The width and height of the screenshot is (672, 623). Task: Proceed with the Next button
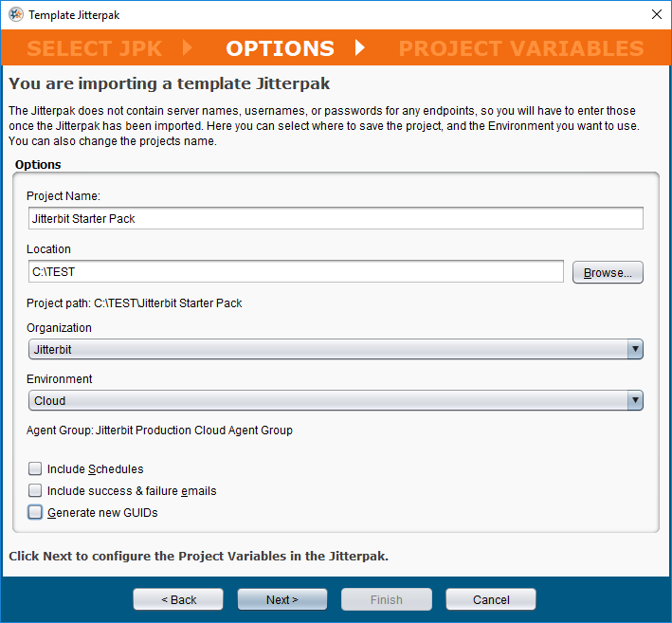coord(282,599)
